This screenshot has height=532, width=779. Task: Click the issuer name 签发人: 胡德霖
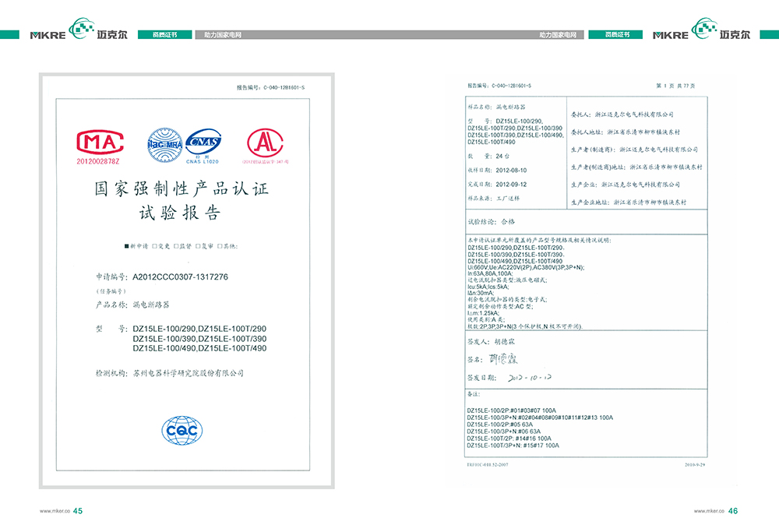pos(492,342)
